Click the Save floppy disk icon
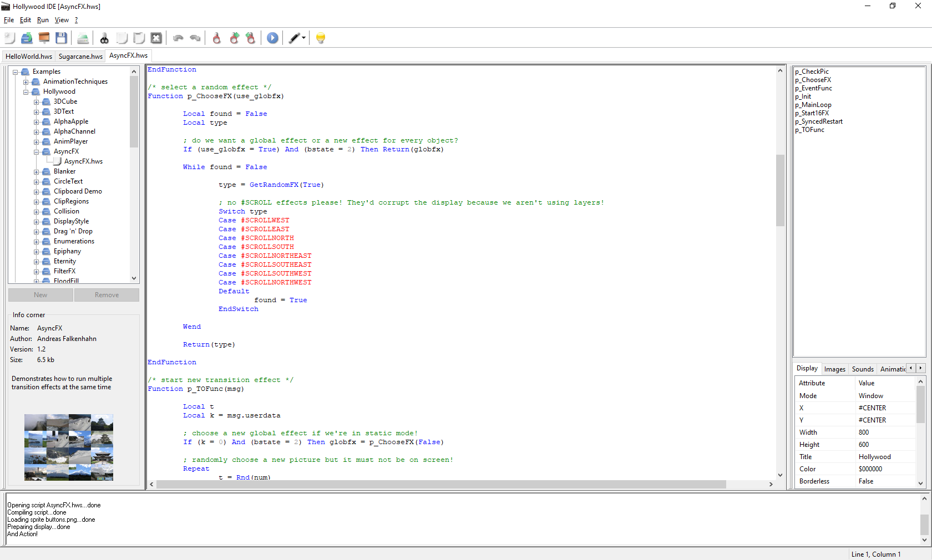 (x=61, y=38)
